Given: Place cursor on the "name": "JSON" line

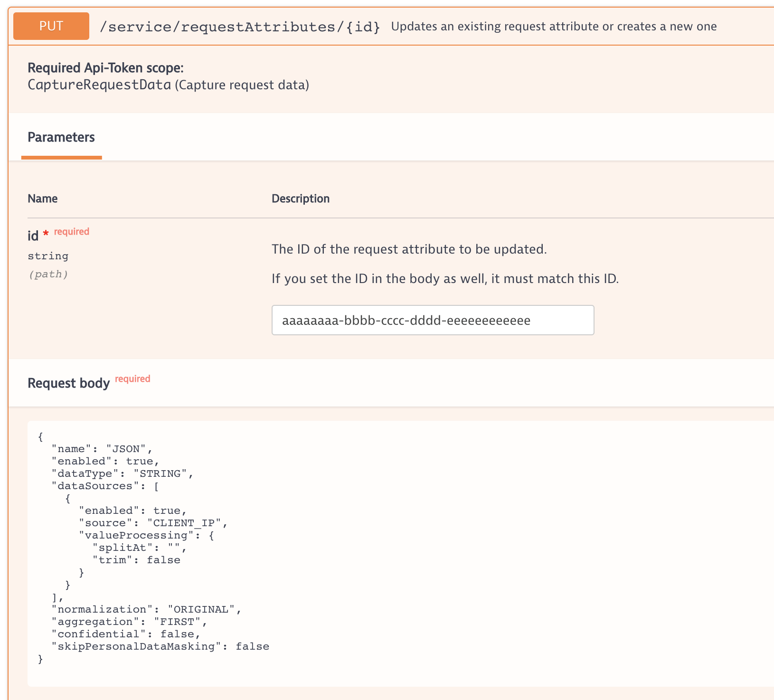Looking at the screenshot, I should click(x=102, y=449).
